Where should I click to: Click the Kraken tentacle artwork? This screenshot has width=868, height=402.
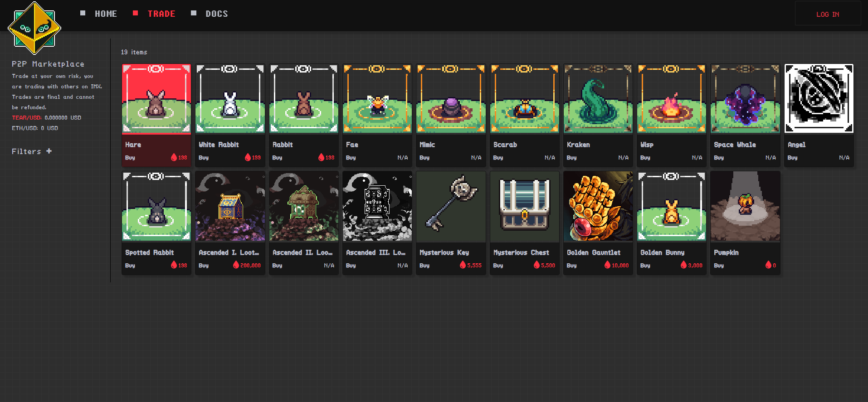598,99
